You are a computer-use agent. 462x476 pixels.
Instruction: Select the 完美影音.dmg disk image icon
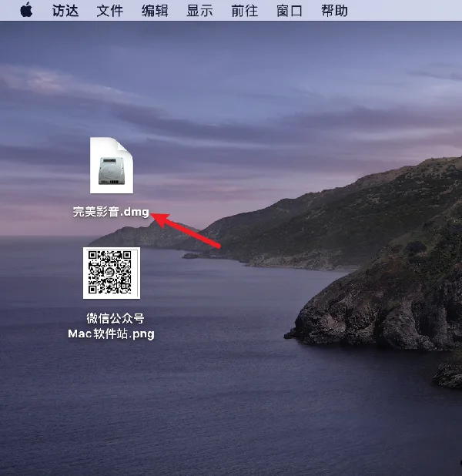click(112, 166)
